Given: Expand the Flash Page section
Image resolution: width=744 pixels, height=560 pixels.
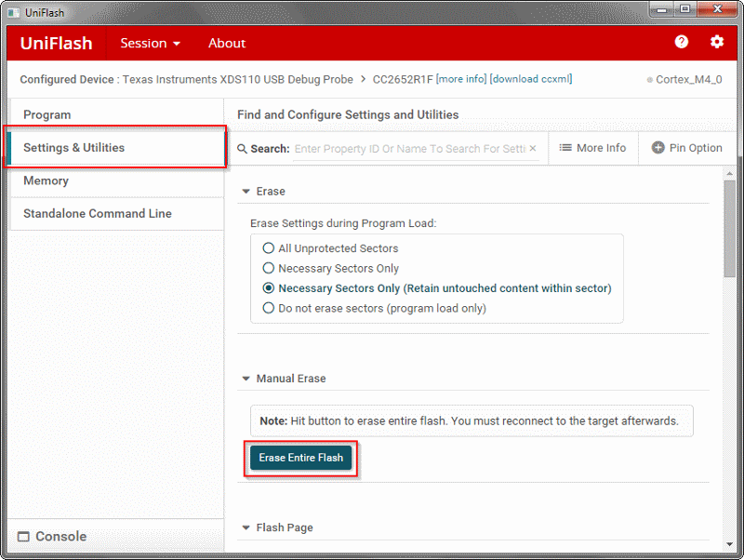Looking at the screenshot, I should 246,528.
